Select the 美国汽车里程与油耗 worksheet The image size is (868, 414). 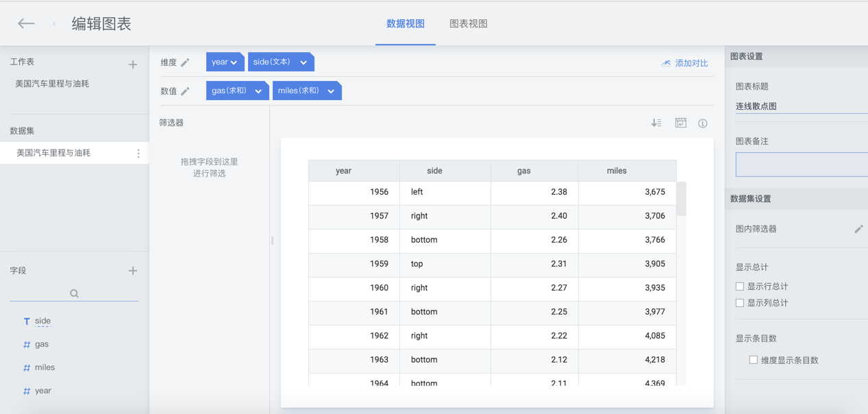(x=52, y=84)
